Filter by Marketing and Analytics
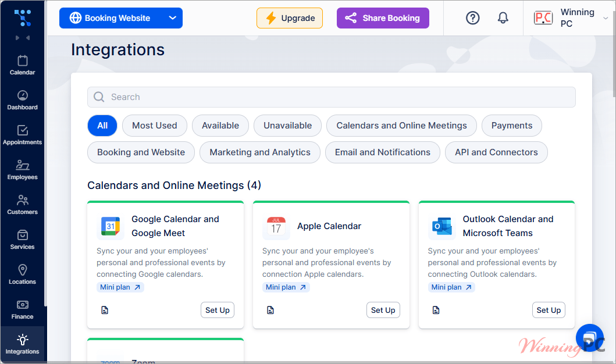 tap(260, 152)
